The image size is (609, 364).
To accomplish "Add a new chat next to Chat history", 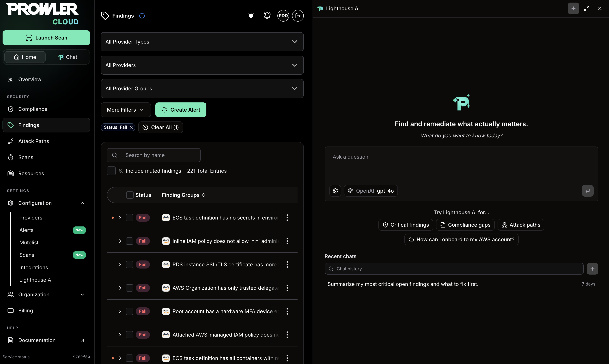I will [x=592, y=269].
